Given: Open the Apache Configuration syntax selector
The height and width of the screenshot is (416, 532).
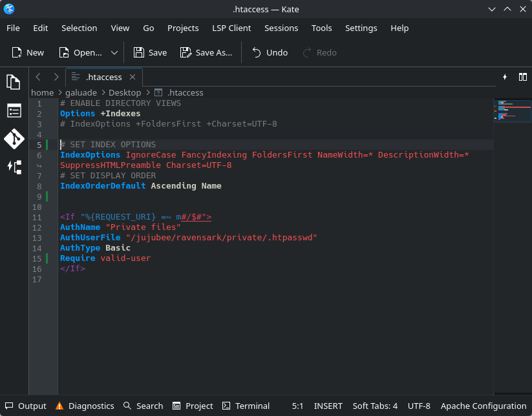Looking at the screenshot, I should tap(483, 406).
